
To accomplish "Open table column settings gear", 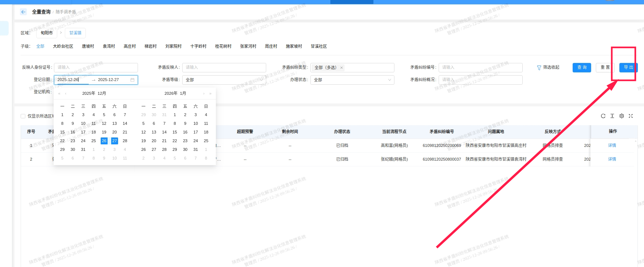I will tap(622, 116).
